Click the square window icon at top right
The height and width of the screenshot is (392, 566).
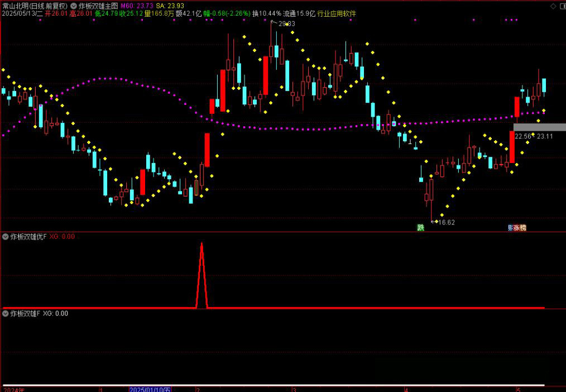[x=561, y=6]
